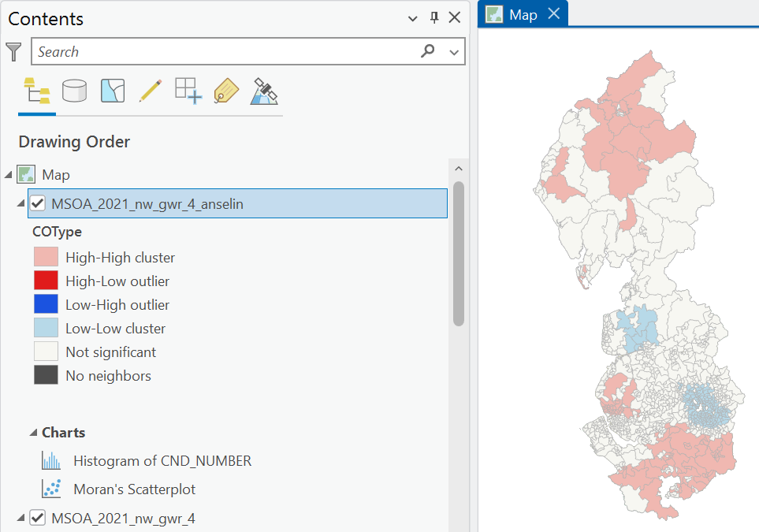Collapse the Charts group

pyautogui.click(x=33, y=433)
